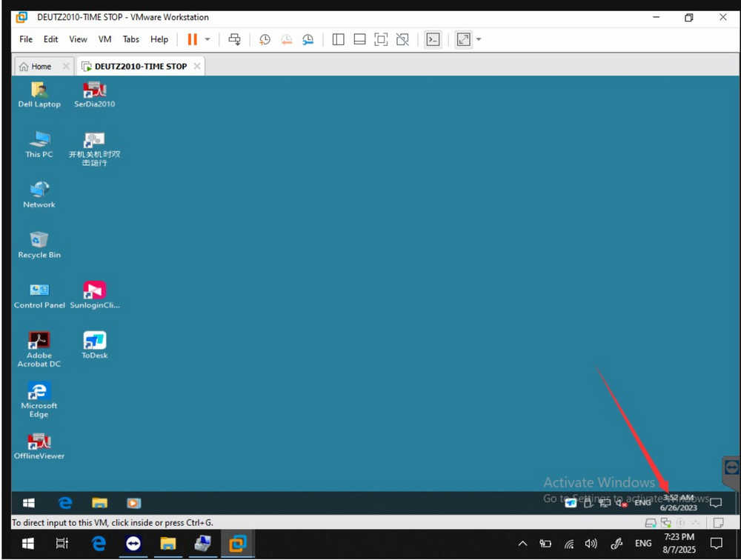Select the SunloginClient shortcut
741x560 pixels.
pos(95,296)
